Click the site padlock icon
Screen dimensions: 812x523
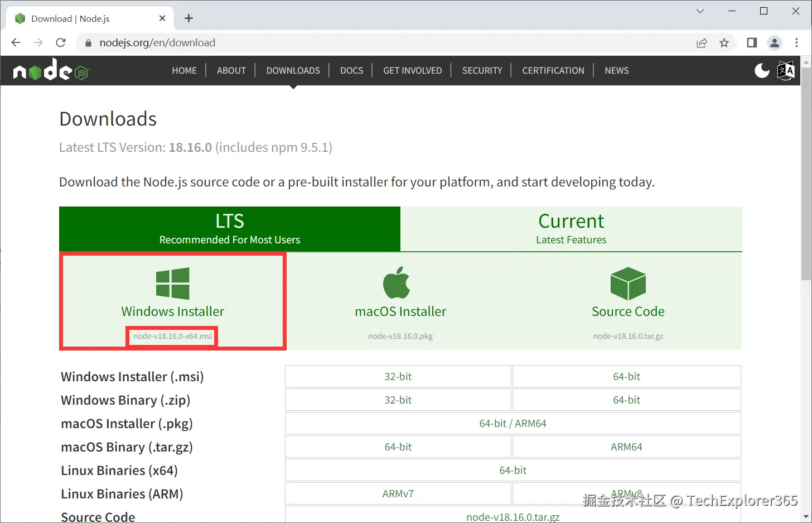click(x=88, y=43)
